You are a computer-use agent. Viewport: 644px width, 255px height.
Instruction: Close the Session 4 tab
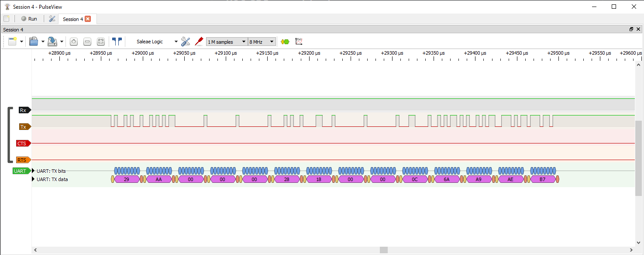[x=88, y=19]
